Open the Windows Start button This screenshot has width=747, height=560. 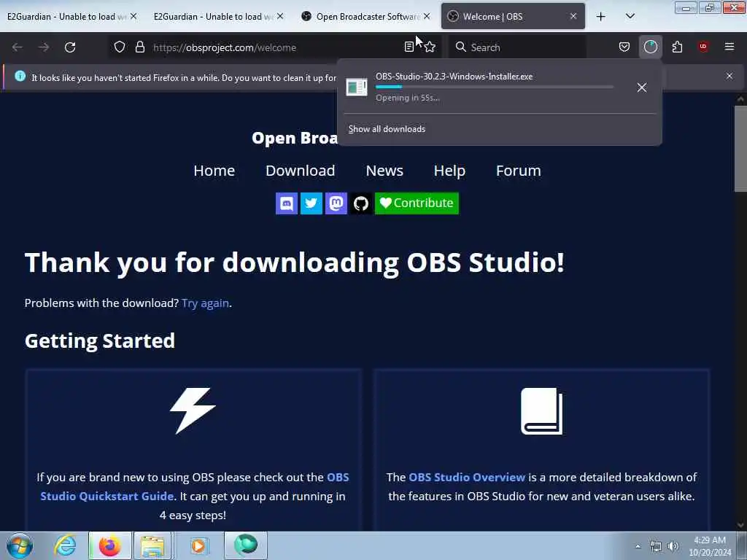pyautogui.click(x=20, y=545)
